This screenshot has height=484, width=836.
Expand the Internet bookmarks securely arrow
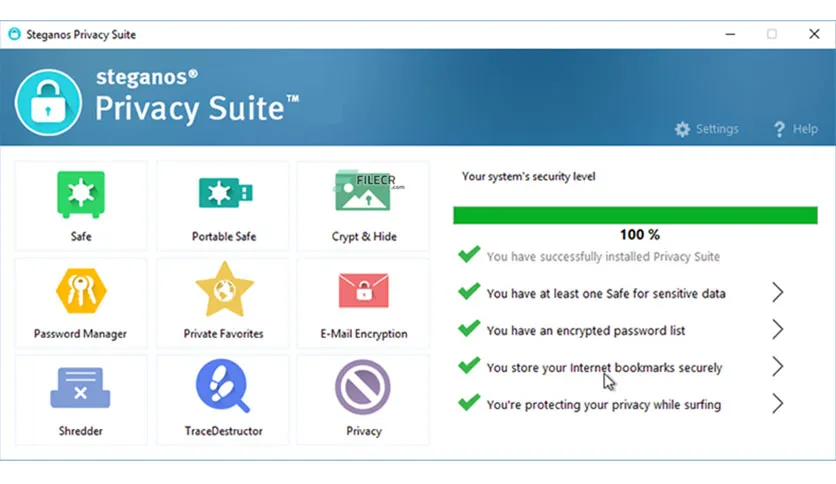pos(777,367)
